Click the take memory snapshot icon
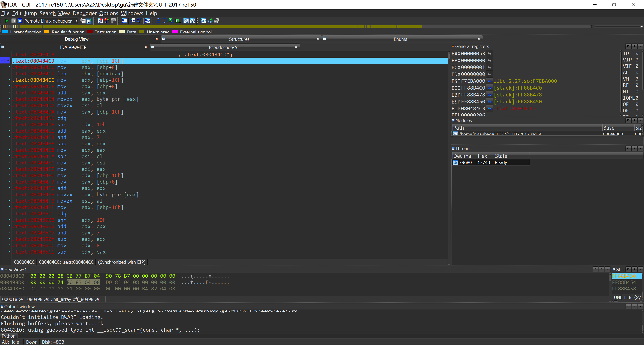The image size is (644, 345). point(83,21)
